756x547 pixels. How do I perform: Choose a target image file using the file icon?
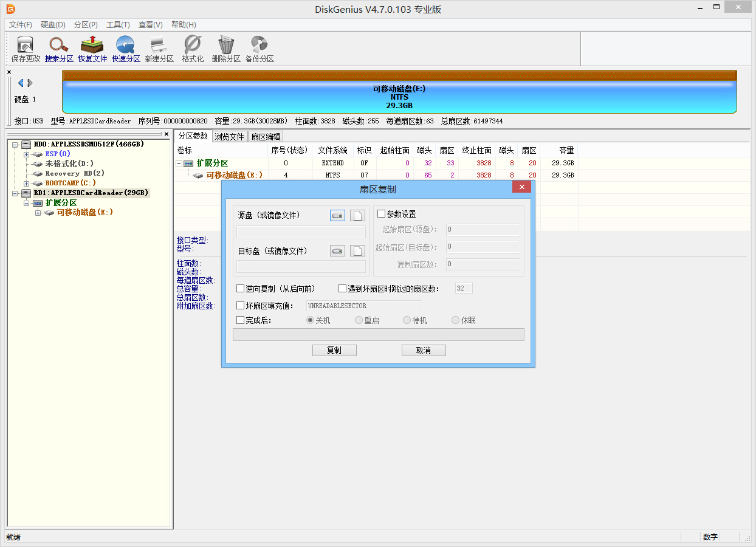pos(357,251)
